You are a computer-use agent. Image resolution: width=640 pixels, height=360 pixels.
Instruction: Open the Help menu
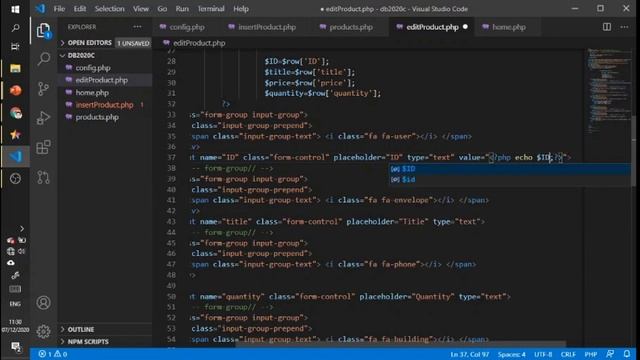[x=241, y=9]
